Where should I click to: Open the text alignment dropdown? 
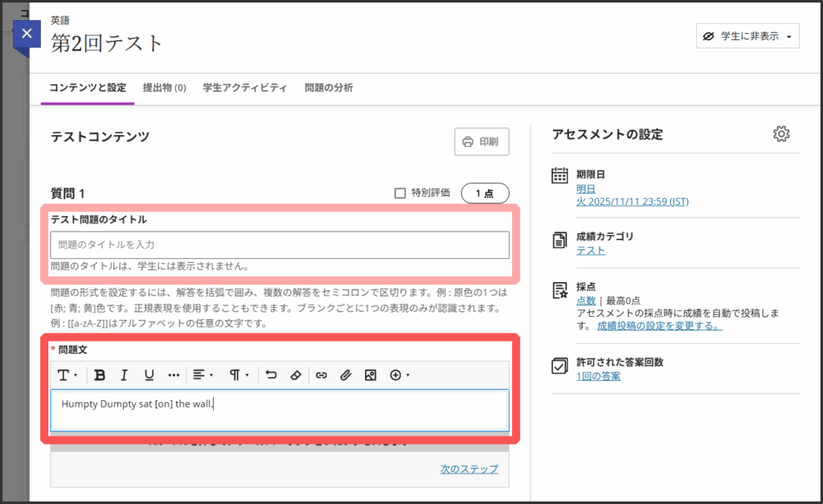pos(203,375)
